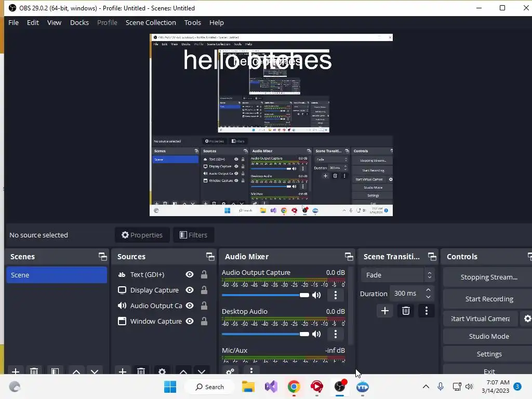Adjust Desktop Audio volume slider
This screenshot has height=399, width=532.
click(x=265, y=334)
